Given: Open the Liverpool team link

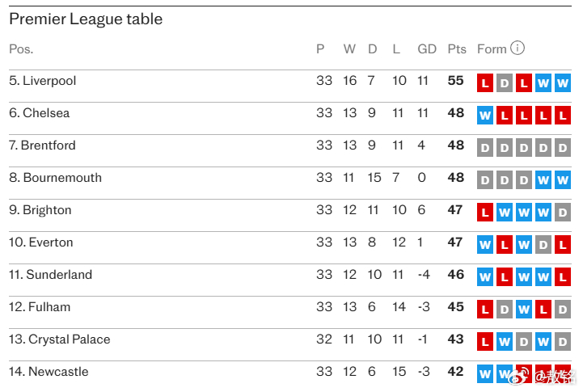Looking at the screenshot, I should (49, 81).
